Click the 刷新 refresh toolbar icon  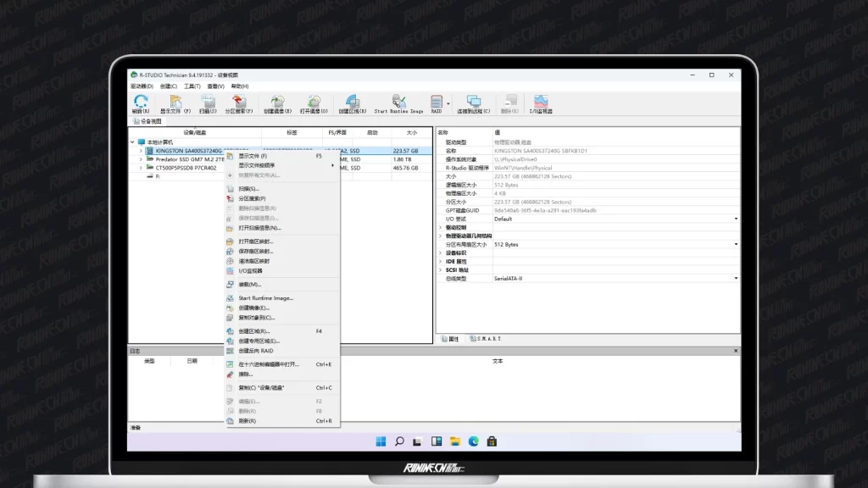140,103
